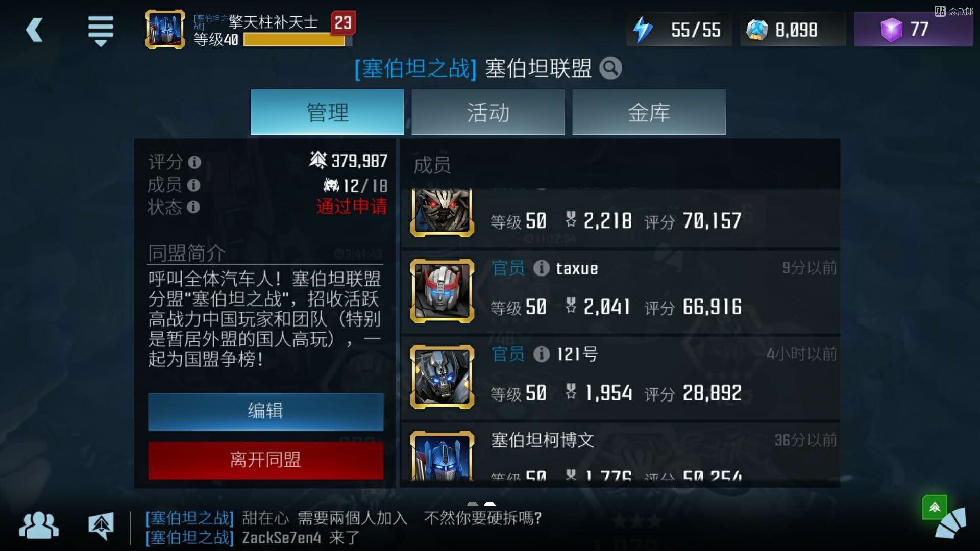Select member 塞伯坦柯博文 row
Screen dimensions: 980x551
(x=620, y=454)
